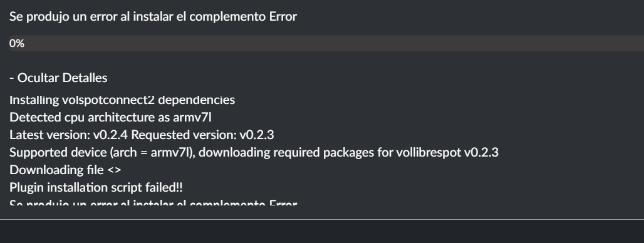Select vollibrespot v0.2.3 package name
This screenshot has height=243, width=644.
click(447, 152)
